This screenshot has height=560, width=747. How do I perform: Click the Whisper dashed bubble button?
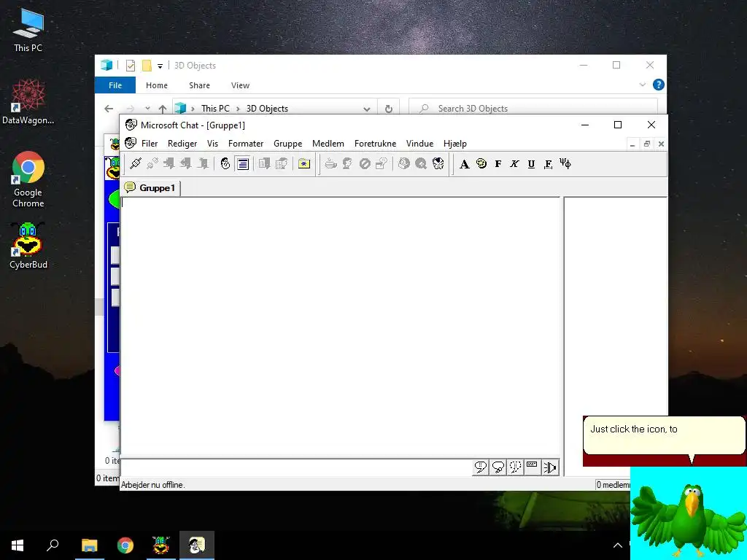(515, 467)
